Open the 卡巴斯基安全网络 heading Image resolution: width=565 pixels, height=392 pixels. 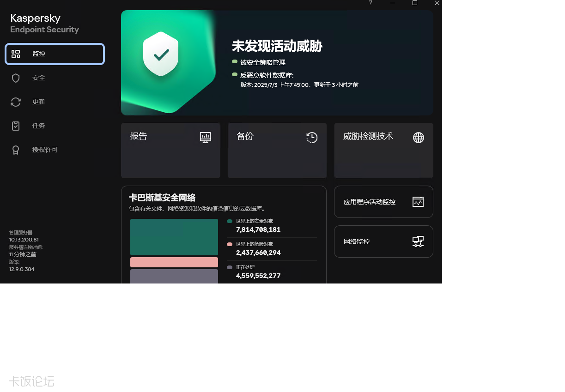tap(162, 198)
